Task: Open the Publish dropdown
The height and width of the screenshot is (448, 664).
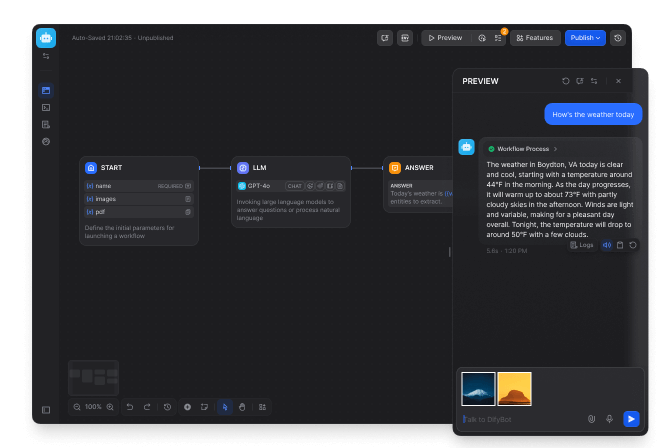Action: [x=585, y=38]
